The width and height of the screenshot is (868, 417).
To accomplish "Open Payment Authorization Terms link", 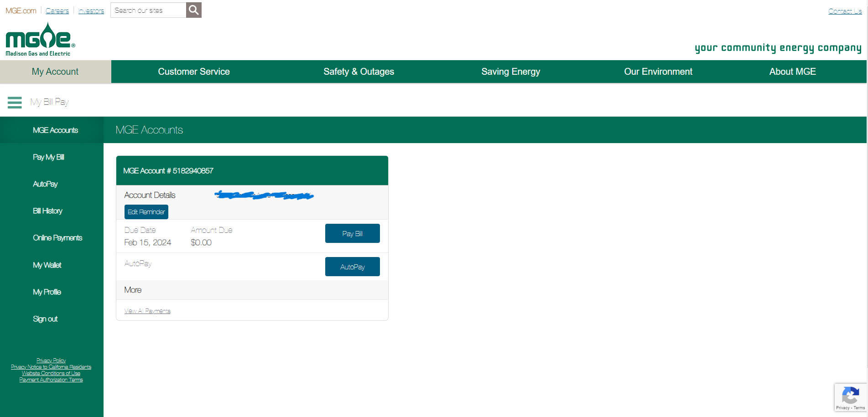I will pos(51,380).
